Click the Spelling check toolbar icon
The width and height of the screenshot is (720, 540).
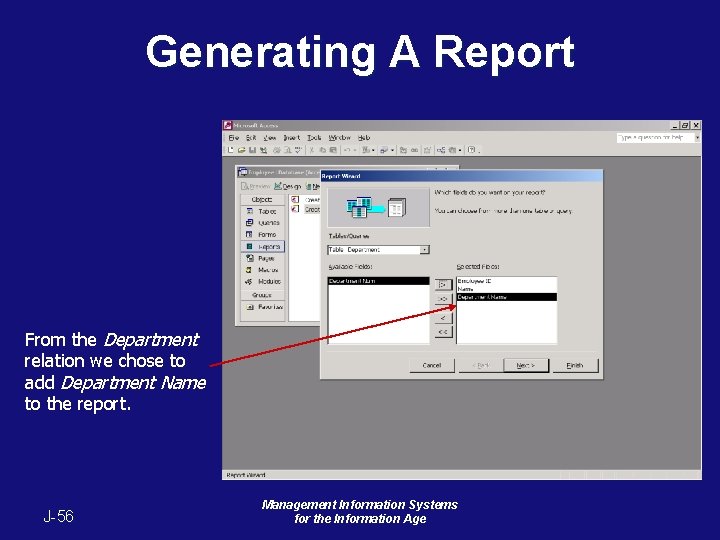pos(298,150)
